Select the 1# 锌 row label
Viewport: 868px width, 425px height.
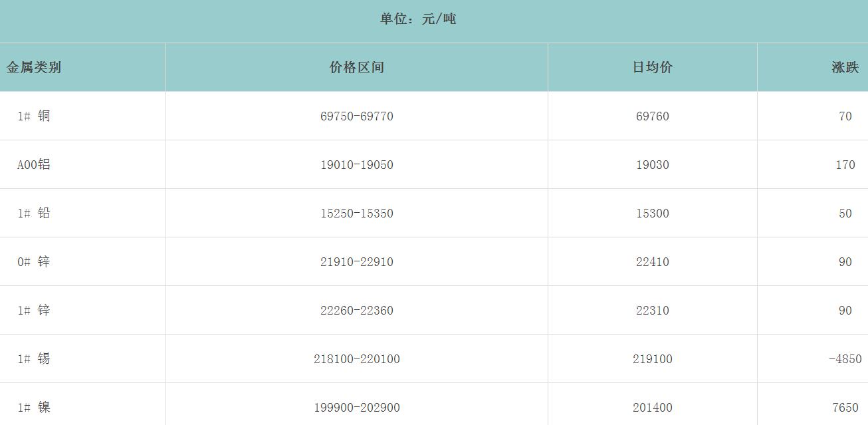coord(34,311)
